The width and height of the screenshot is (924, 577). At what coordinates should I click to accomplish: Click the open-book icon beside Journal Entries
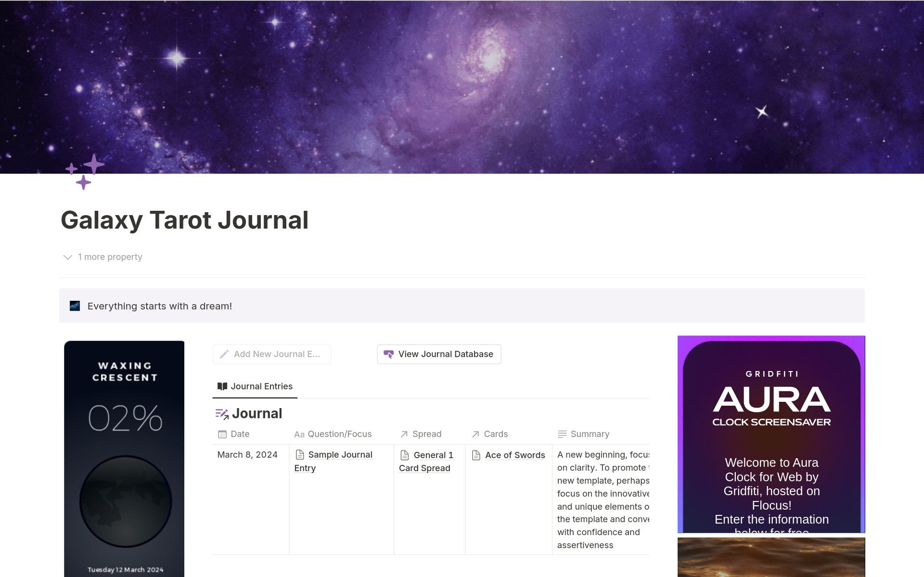pyautogui.click(x=222, y=386)
